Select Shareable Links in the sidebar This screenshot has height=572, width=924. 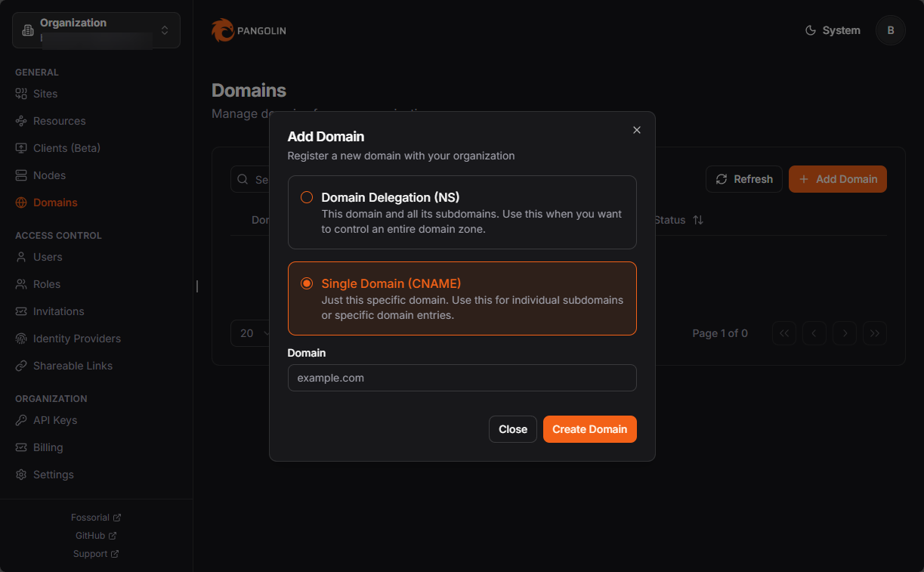(x=72, y=365)
